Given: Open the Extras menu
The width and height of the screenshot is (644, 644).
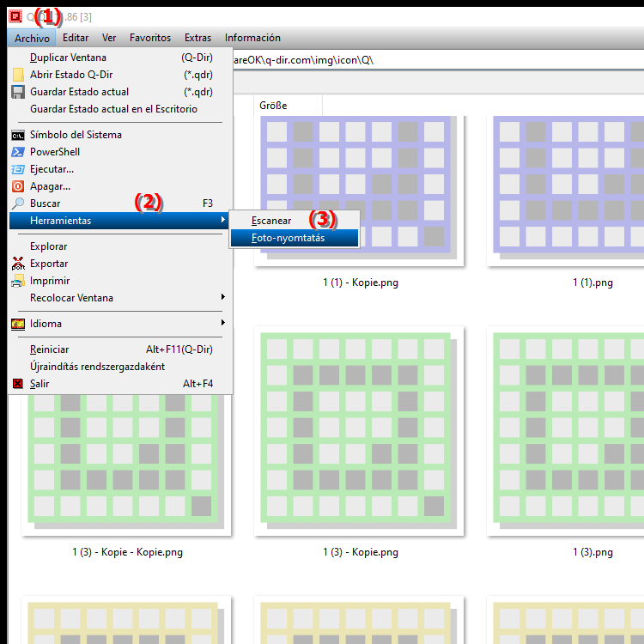Looking at the screenshot, I should (x=198, y=38).
